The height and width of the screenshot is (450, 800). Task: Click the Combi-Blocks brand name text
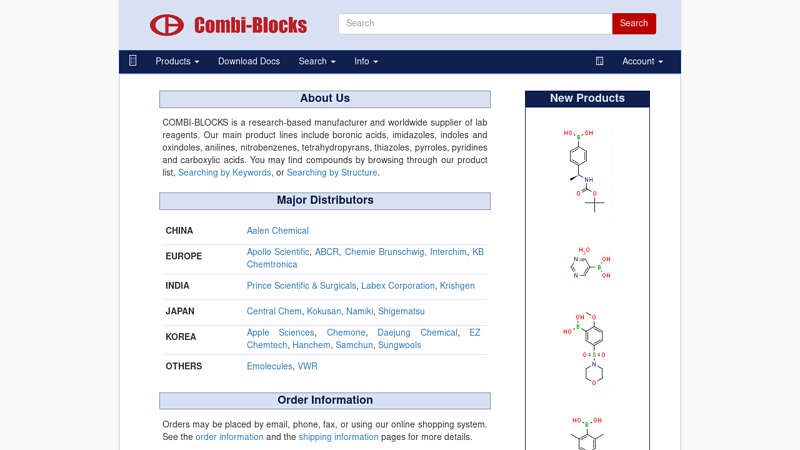250,25
